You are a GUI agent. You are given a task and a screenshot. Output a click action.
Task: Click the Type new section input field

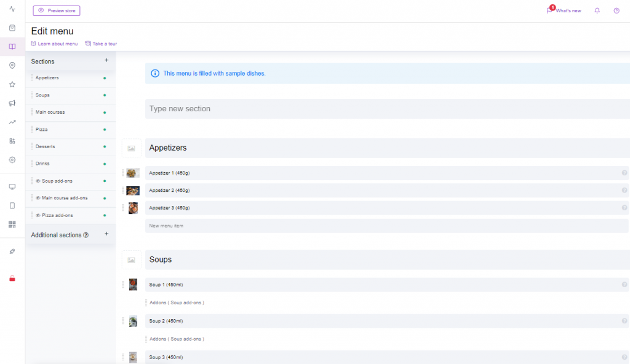386,109
